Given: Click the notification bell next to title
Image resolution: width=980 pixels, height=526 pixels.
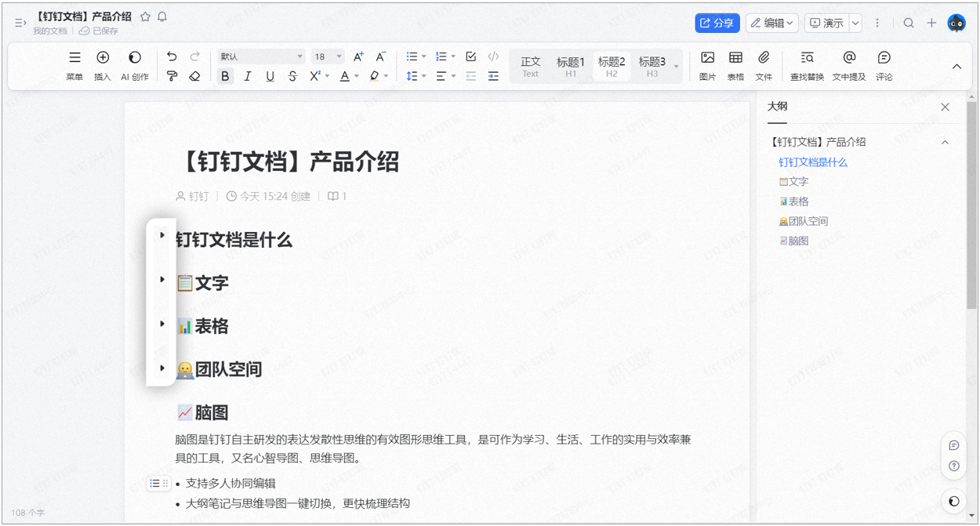Looking at the screenshot, I should [162, 16].
